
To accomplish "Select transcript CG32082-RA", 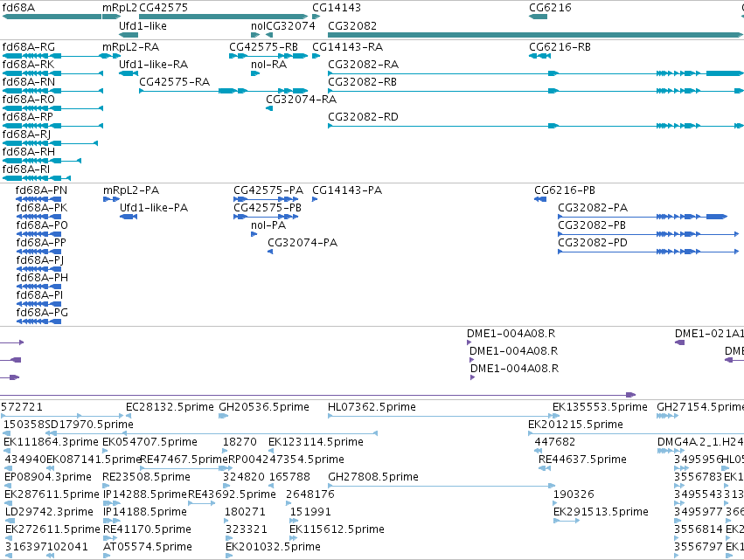I will click(x=363, y=65).
